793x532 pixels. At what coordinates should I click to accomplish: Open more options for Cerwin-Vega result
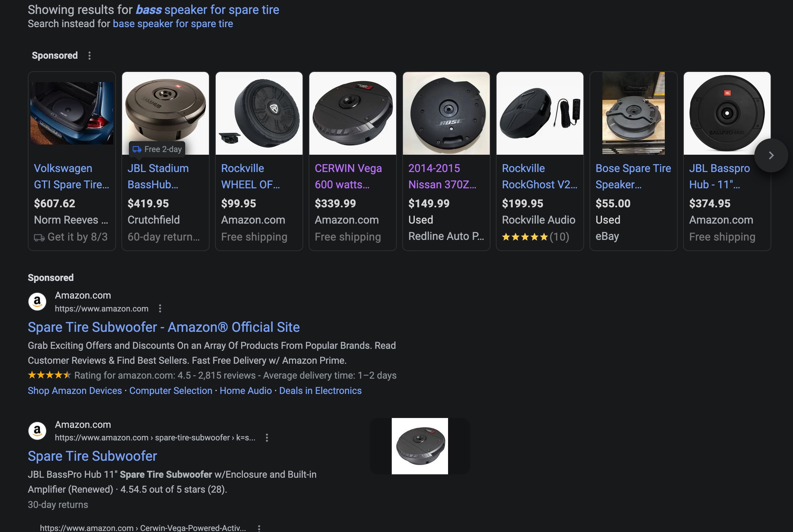click(x=259, y=528)
